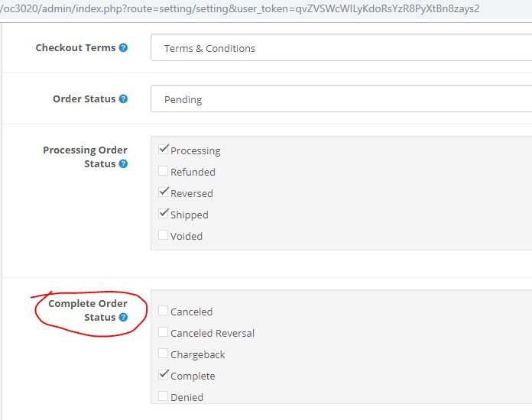
Task: Open the Order Status Pending dropdown
Action: point(341,99)
